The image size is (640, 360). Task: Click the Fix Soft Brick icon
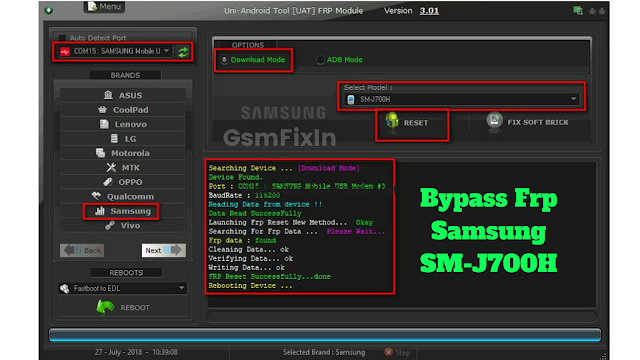point(494,121)
